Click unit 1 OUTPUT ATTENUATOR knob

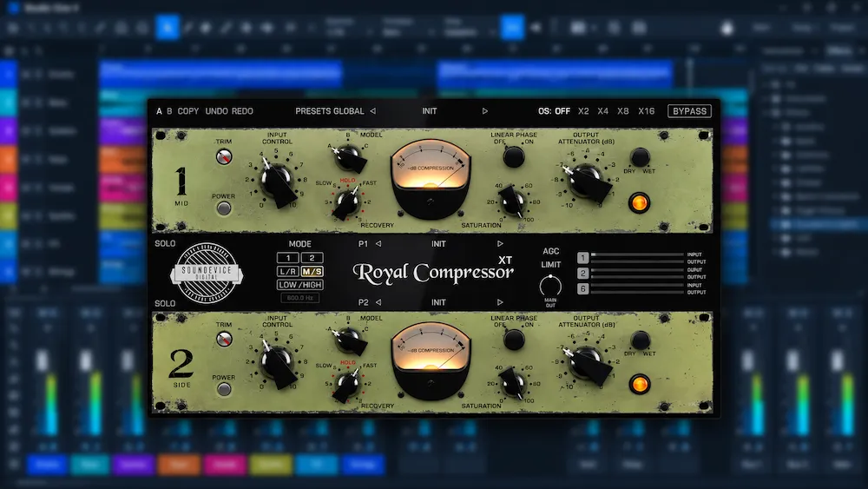tap(586, 182)
